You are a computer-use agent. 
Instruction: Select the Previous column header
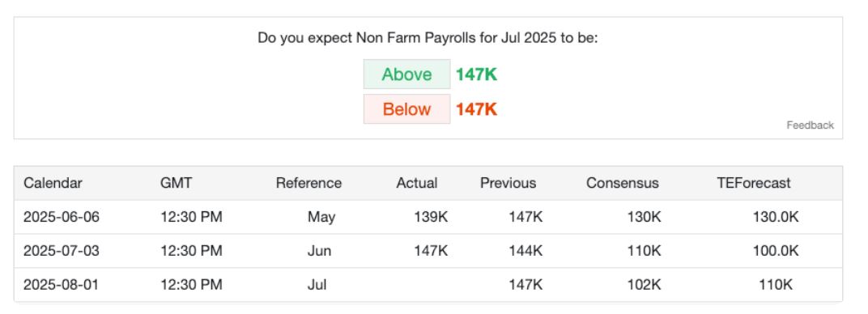tap(508, 183)
